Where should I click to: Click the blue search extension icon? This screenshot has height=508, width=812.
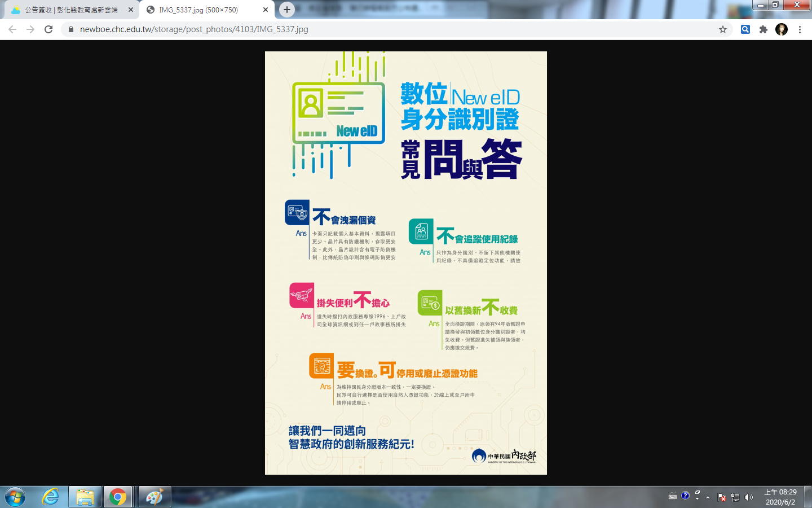(745, 29)
